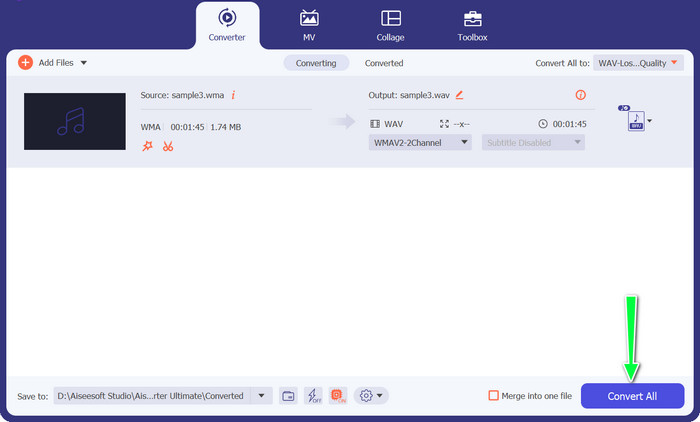
Task: Show the Converted files tab
Action: 384,63
